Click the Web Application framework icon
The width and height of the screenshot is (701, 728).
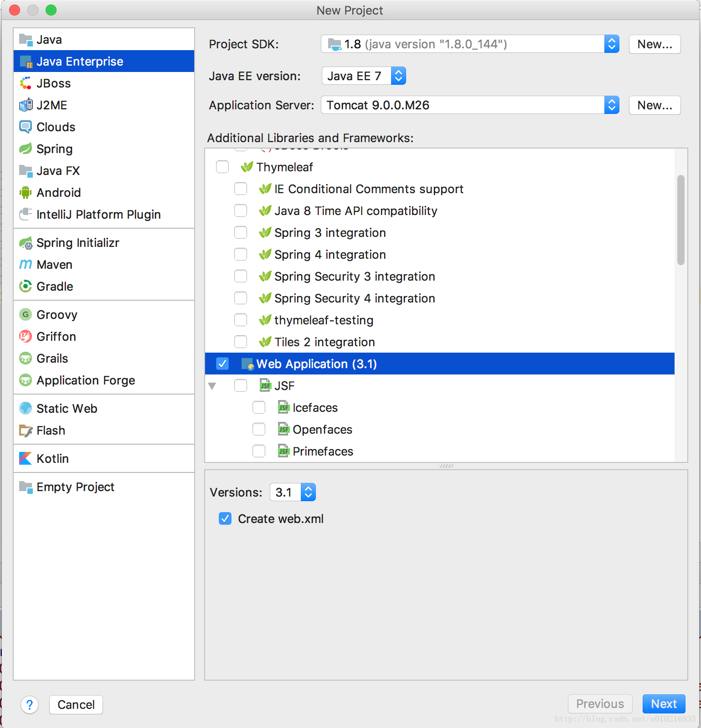click(x=247, y=364)
